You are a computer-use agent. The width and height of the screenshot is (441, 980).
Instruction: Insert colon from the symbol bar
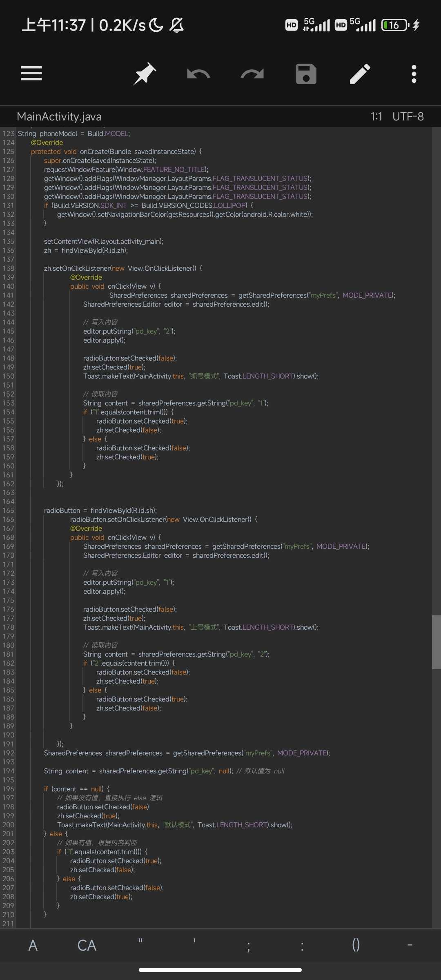coord(302,945)
